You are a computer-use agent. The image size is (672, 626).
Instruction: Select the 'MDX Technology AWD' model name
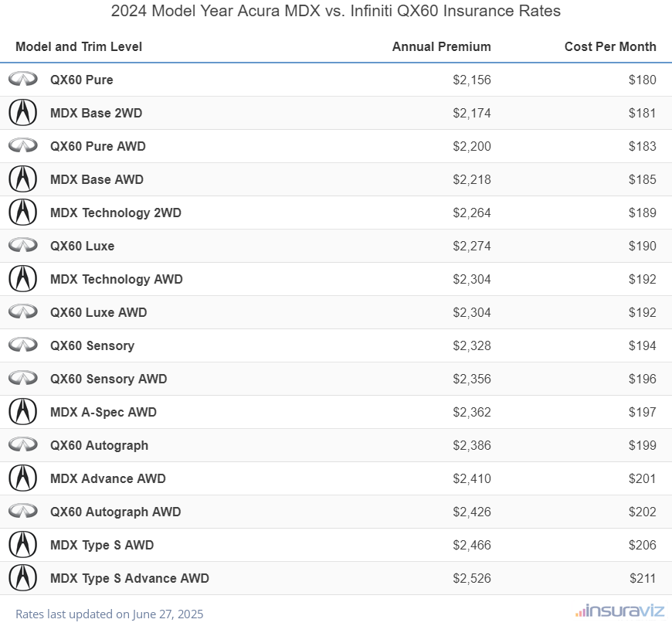117,279
